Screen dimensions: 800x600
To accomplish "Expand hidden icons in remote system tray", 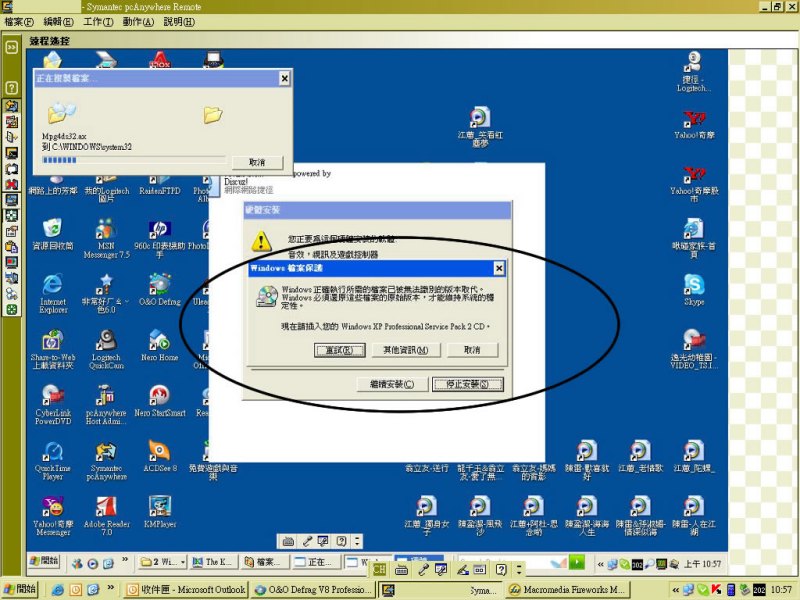I will (x=601, y=564).
